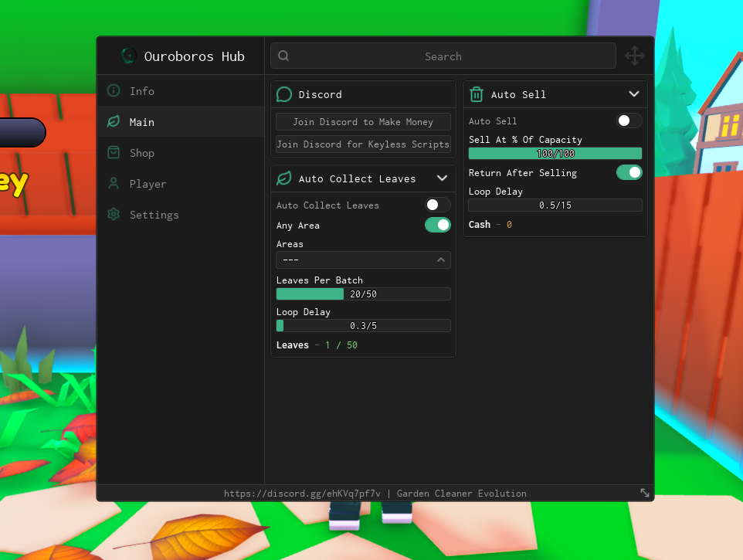Click the trash can icon in Auto Sell header
Image resolution: width=743 pixels, height=560 pixels.
click(x=477, y=94)
